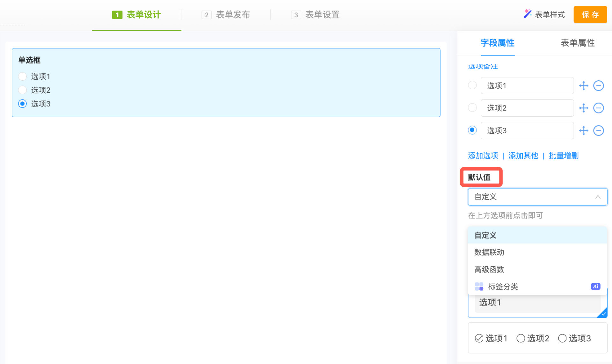Screen dimensions: 612x364
Task: Click the 添加选项 link
Action: click(483, 156)
